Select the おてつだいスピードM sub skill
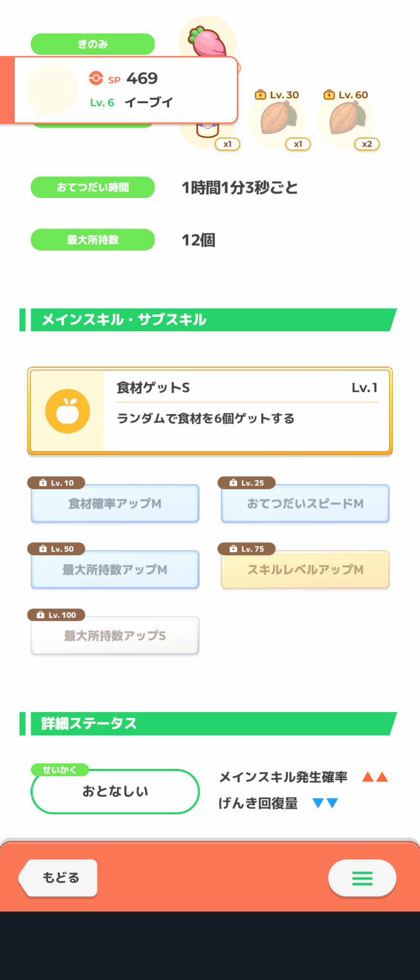The height and width of the screenshot is (980, 420). point(305,504)
